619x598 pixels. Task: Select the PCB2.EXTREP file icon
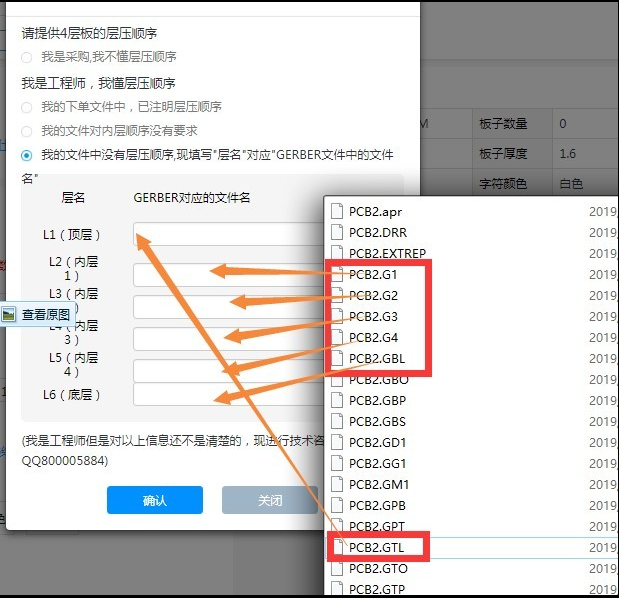click(337, 252)
